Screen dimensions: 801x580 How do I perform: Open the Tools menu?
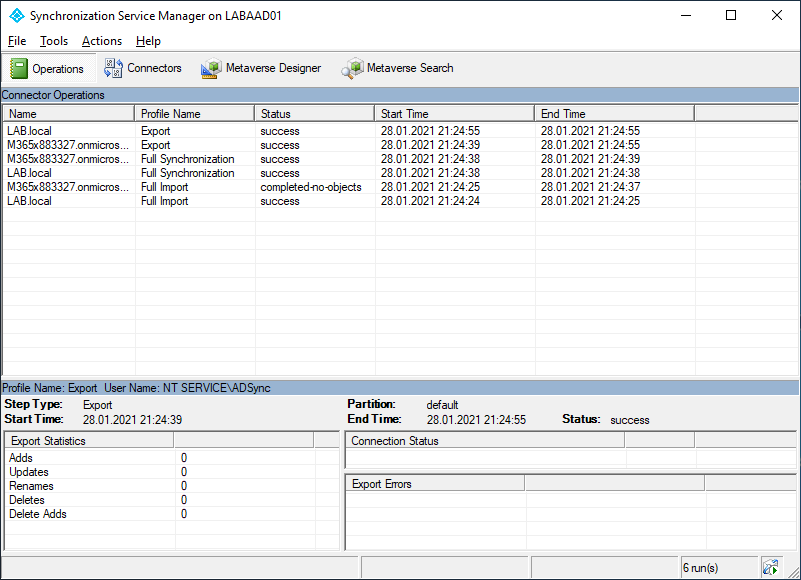pos(54,41)
